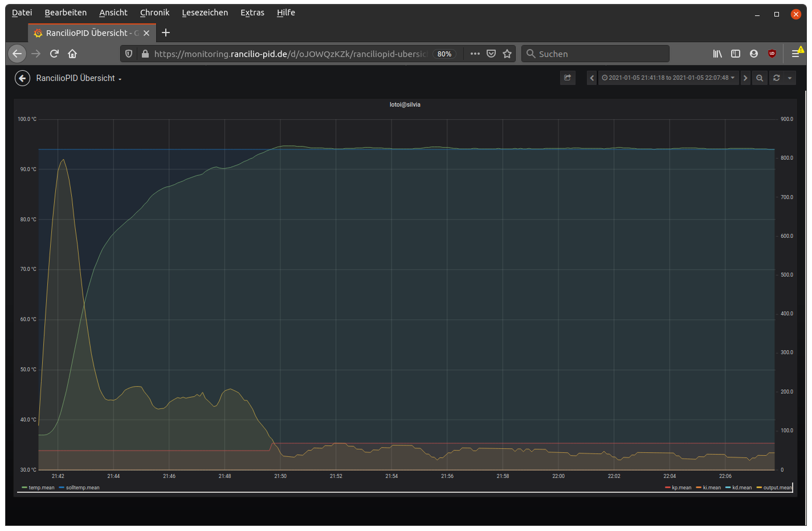
Task: Share the dashboard with the share icon
Action: pos(568,78)
